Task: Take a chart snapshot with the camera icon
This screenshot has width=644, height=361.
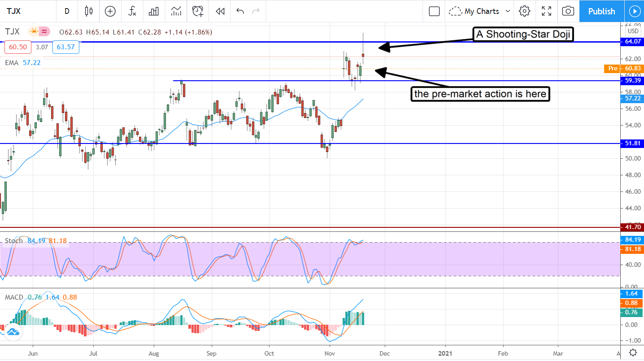Action: (x=568, y=11)
